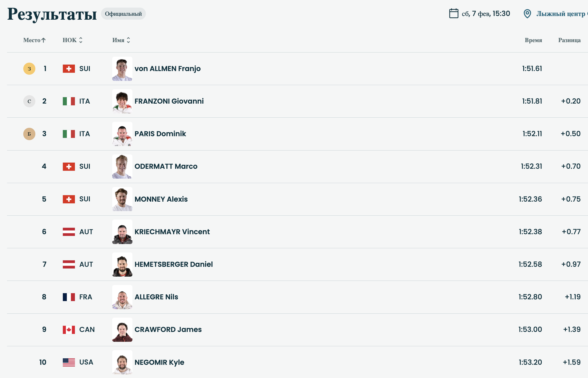
Task: Click the Официальный status badge
Action: (123, 14)
